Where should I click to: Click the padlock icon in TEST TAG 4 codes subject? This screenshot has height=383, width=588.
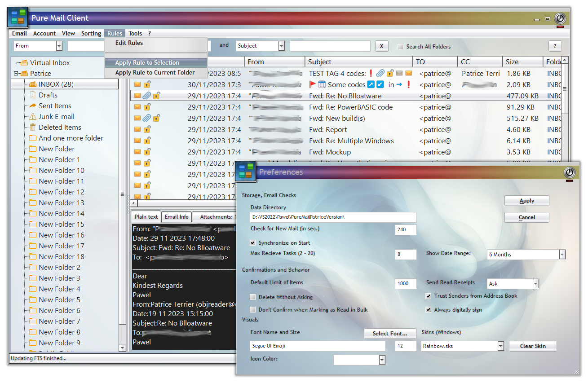coord(390,73)
